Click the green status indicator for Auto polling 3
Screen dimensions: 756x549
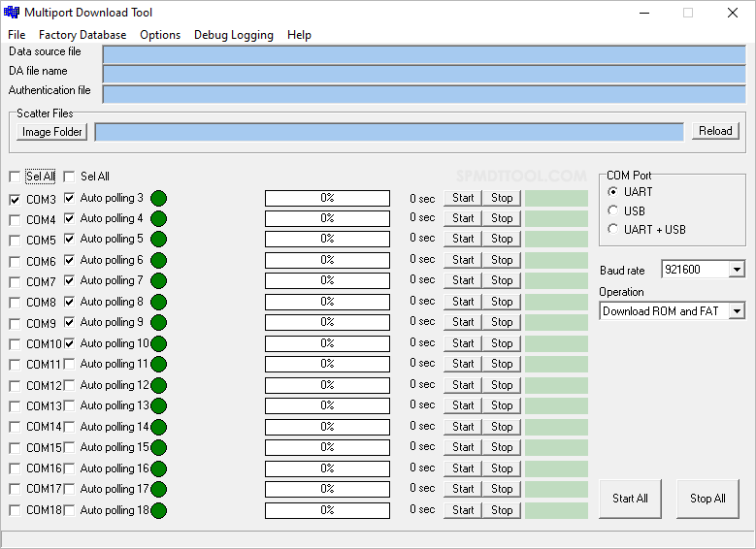pos(158,198)
